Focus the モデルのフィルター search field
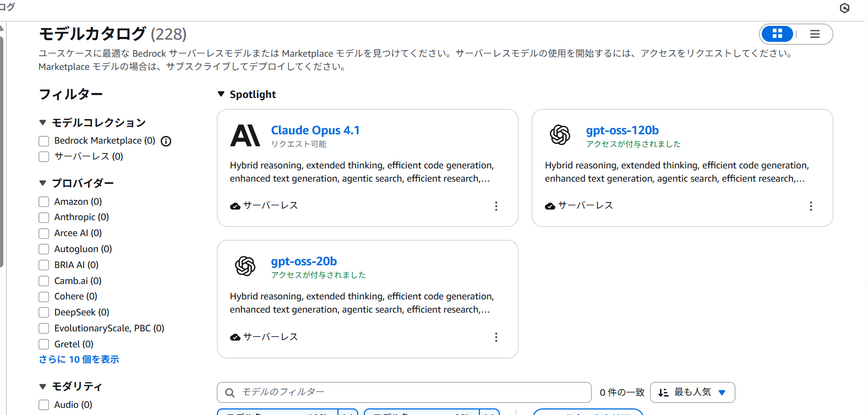 404,392
